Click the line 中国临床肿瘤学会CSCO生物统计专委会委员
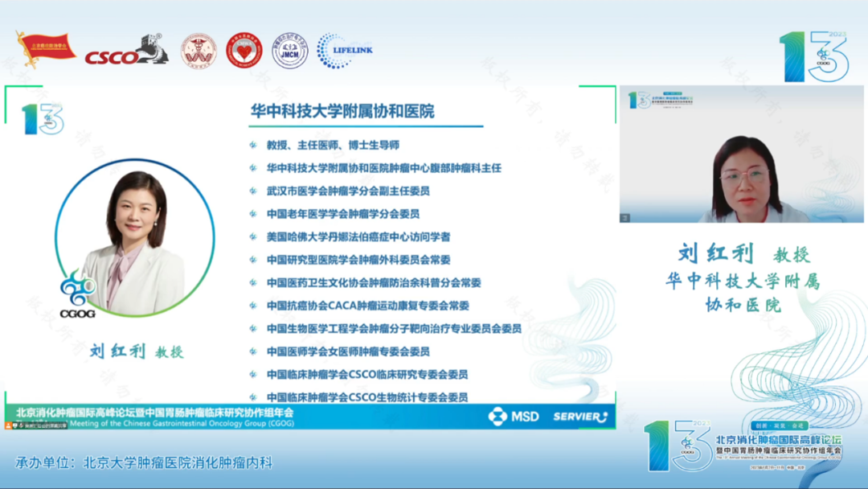Screen dimensions: 868x489 [367, 397]
